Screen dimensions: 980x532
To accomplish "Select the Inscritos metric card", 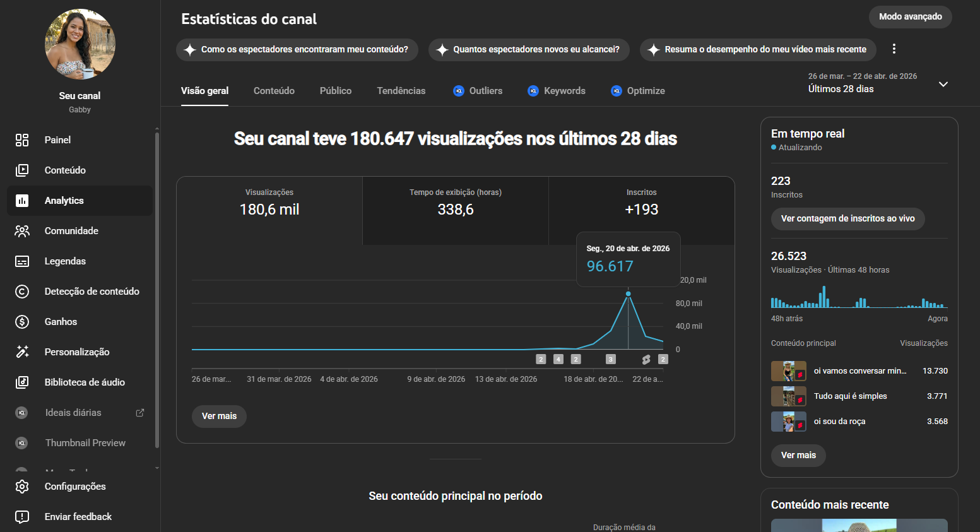I will point(642,211).
